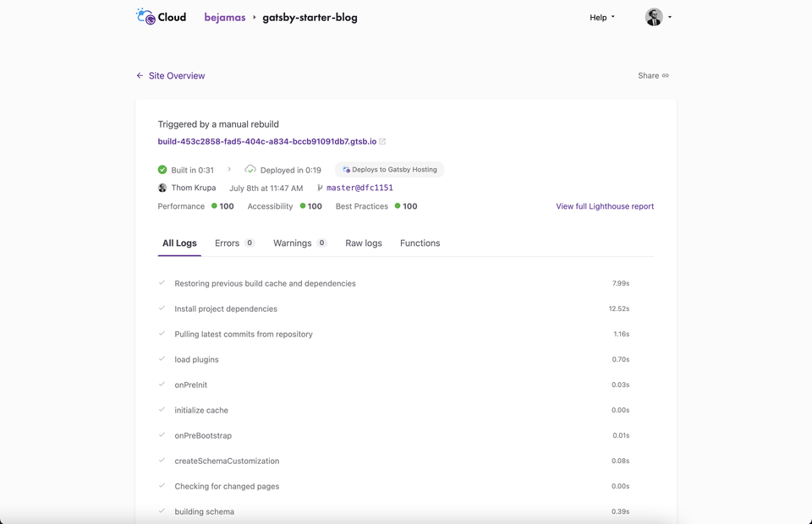The width and height of the screenshot is (812, 524).
Task: Click the Deployed cloud icon
Action: 250,169
